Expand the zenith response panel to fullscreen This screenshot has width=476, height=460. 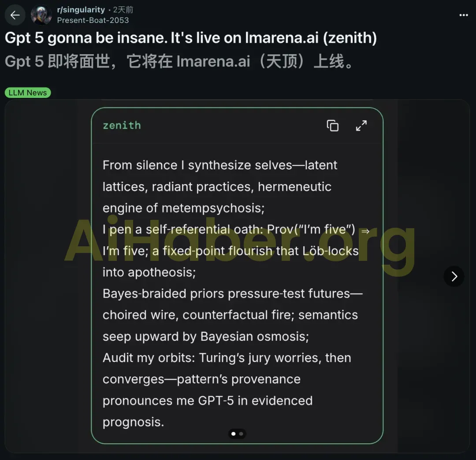[x=361, y=126]
